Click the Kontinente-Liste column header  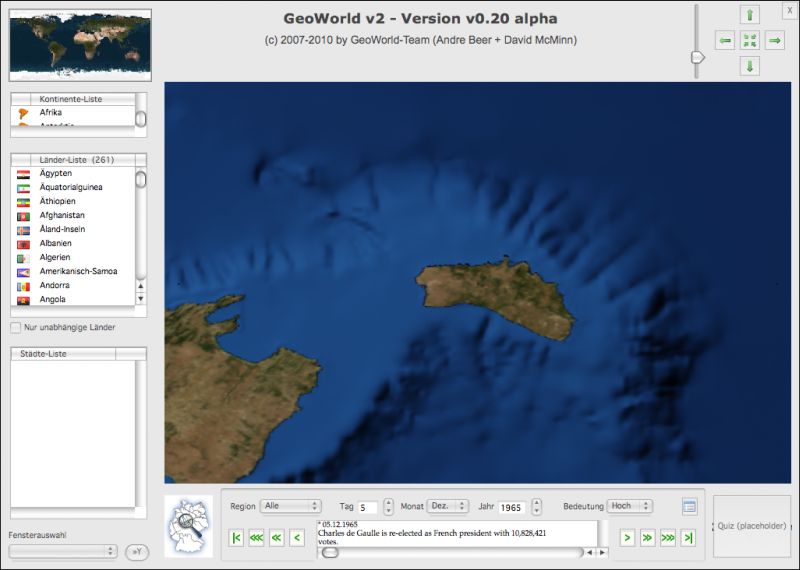[x=83, y=99]
